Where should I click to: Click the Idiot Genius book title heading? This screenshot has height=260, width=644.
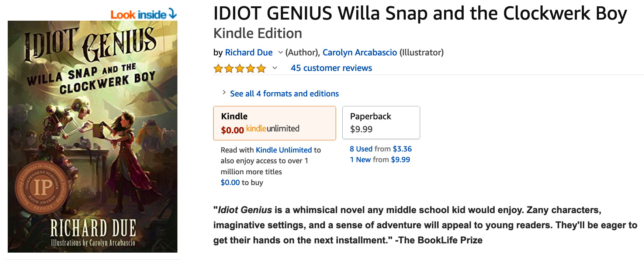(x=420, y=13)
